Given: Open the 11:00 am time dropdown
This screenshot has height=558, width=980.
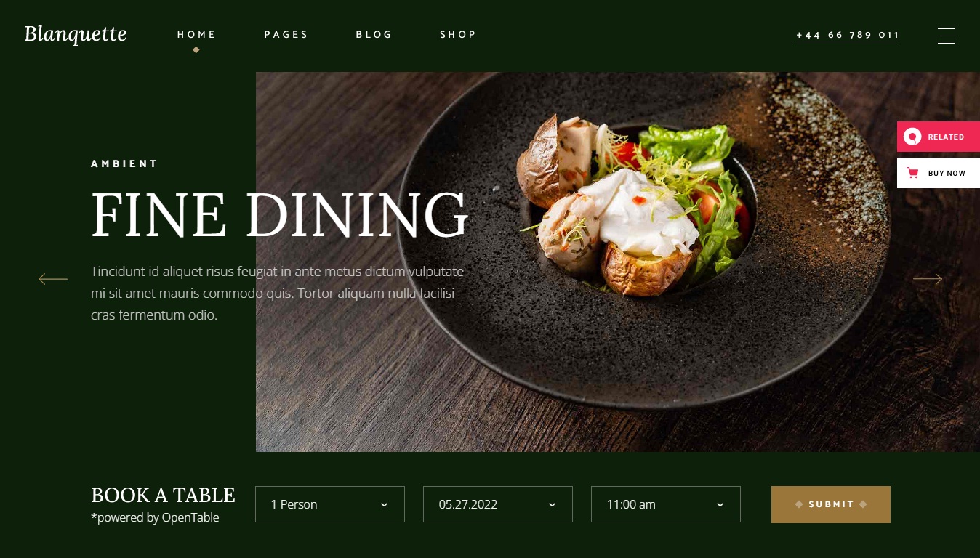Looking at the screenshot, I should [x=666, y=504].
